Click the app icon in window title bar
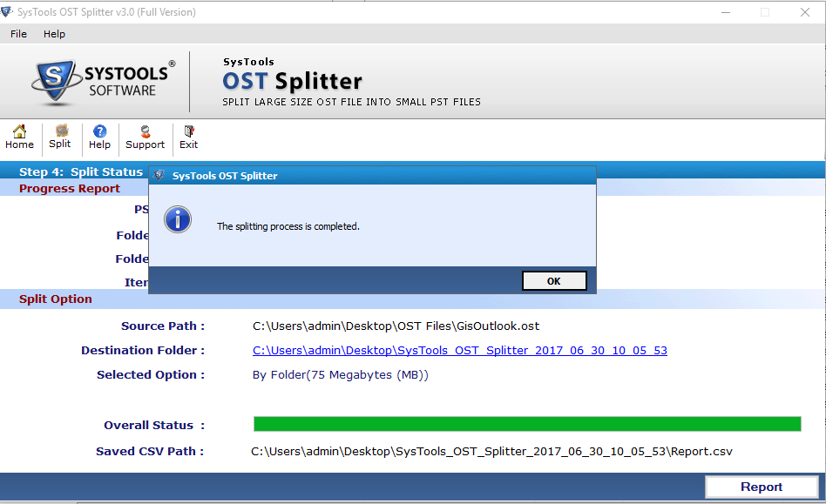 (7, 11)
